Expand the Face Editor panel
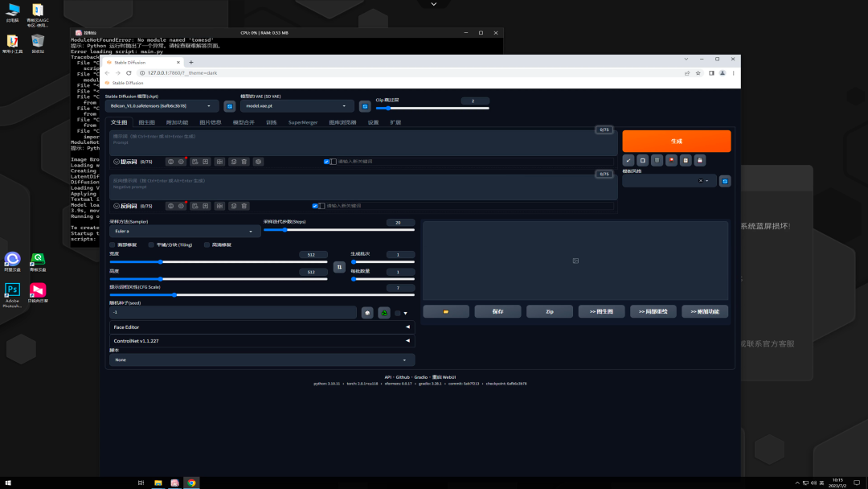Screen dimensions: 868x489 (x=262, y=327)
